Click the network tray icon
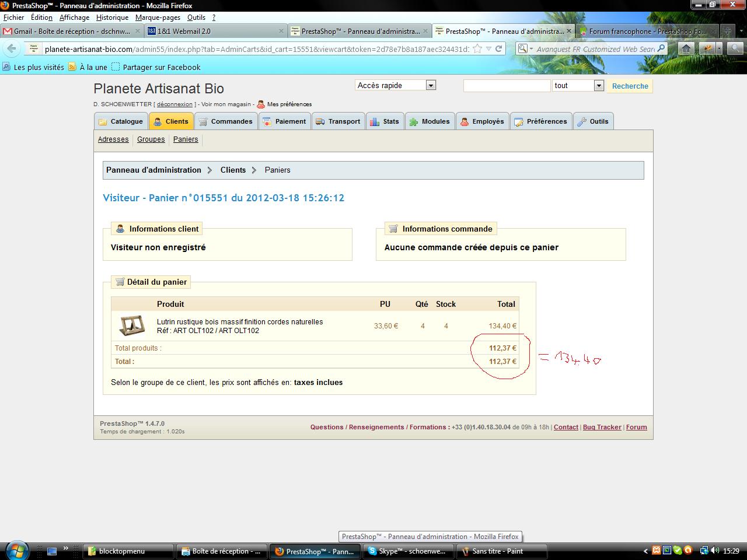Viewport: 747px width, 560px height. coord(704,550)
